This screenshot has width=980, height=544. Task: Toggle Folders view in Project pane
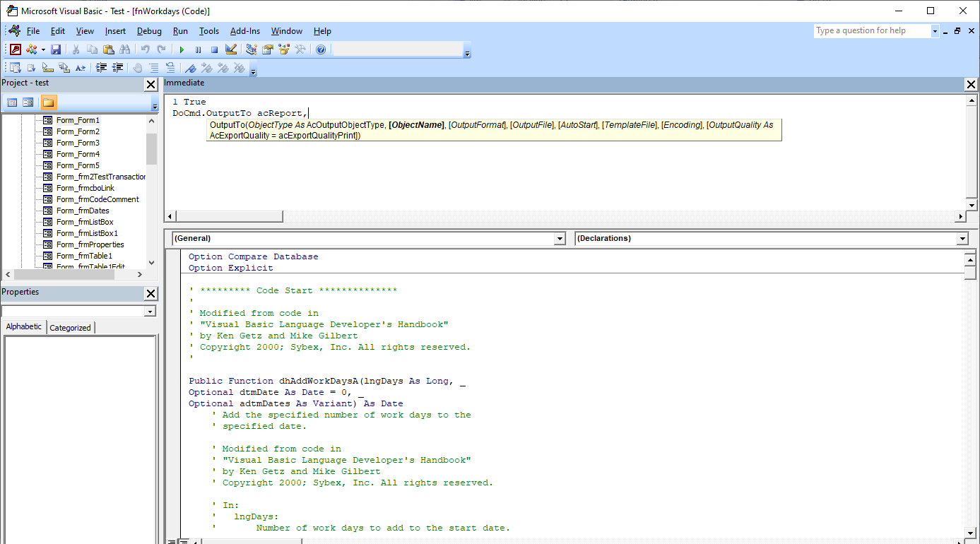pyautogui.click(x=48, y=102)
